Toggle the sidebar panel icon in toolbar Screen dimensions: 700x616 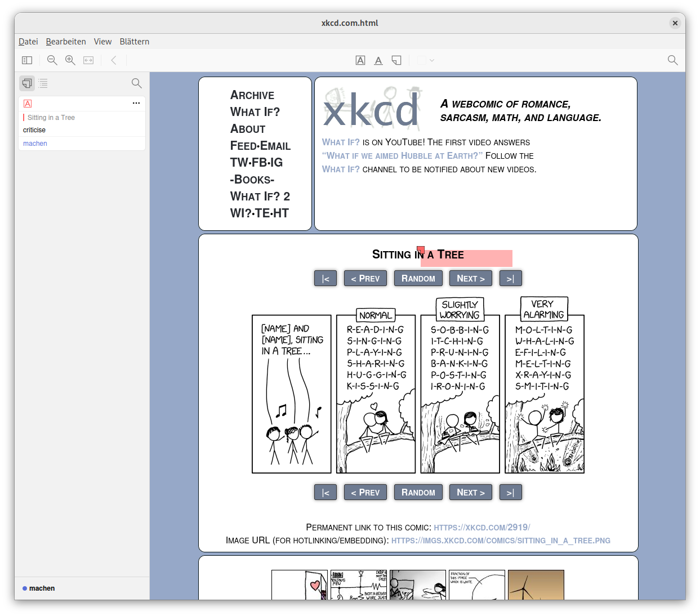(x=27, y=60)
